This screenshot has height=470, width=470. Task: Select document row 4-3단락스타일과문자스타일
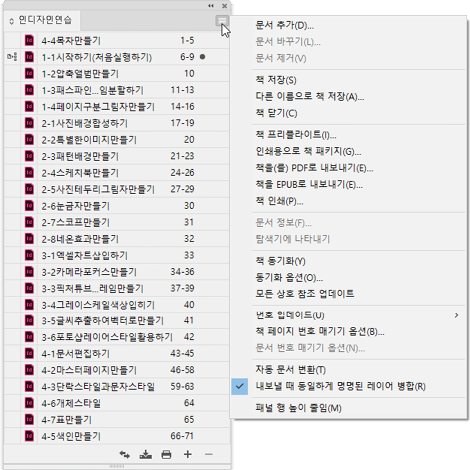coord(117,387)
